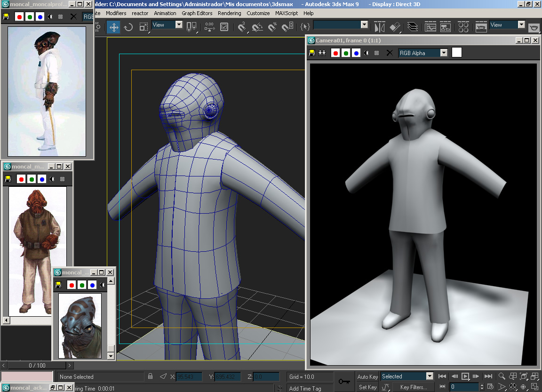The image size is (542, 392).
Task: Click Maximize Viewport toggle icon
Action: [535, 387]
